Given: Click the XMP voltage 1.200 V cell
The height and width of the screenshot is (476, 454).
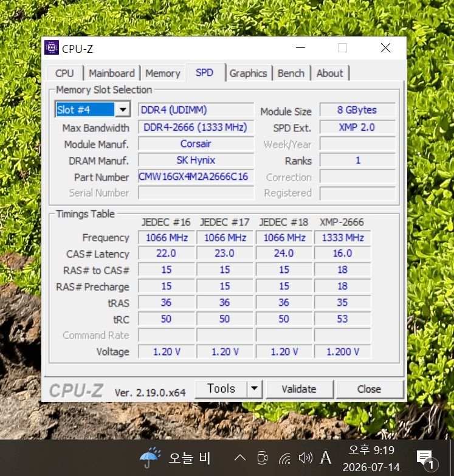Looking at the screenshot, I should pos(343,351).
